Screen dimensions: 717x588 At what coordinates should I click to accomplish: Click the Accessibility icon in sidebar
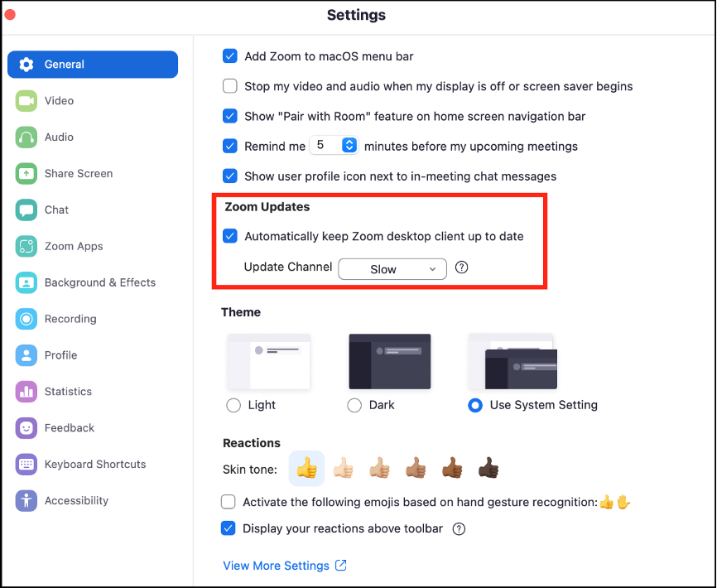coord(26,501)
